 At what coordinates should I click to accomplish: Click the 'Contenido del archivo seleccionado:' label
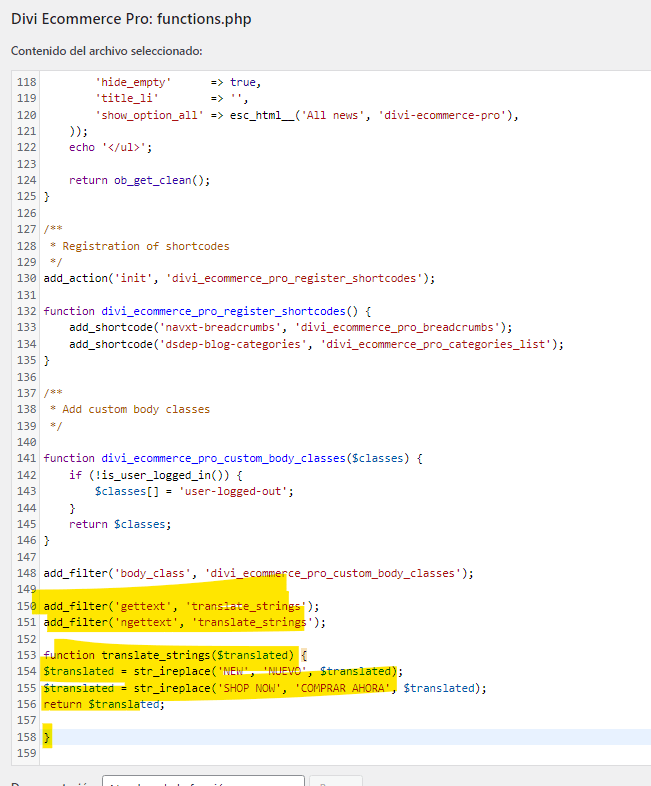tap(107, 51)
